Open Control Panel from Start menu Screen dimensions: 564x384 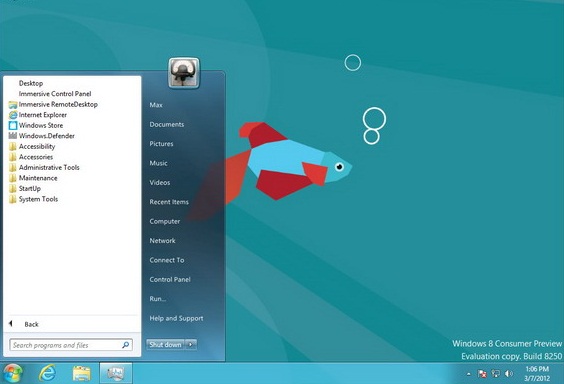[x=170, y=279]
